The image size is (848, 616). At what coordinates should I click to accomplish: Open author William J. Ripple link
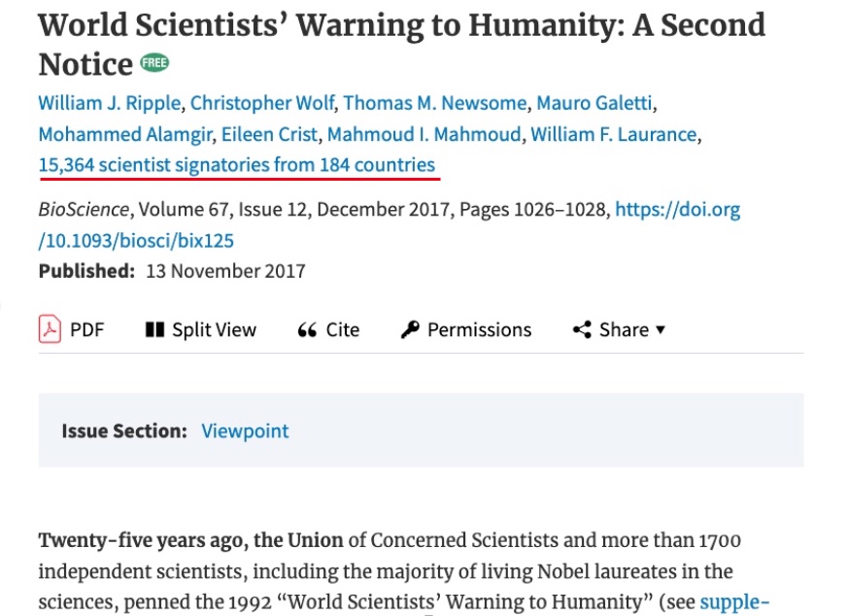click(x=110, y=103)
